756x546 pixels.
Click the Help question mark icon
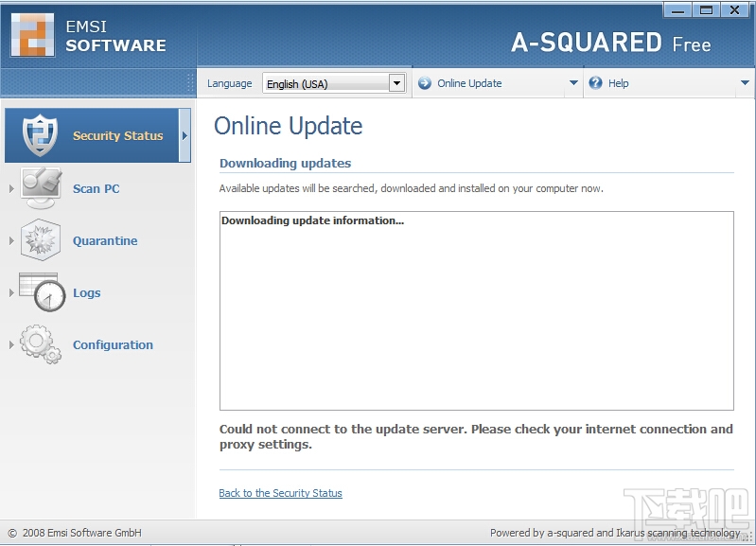(595, 83)
